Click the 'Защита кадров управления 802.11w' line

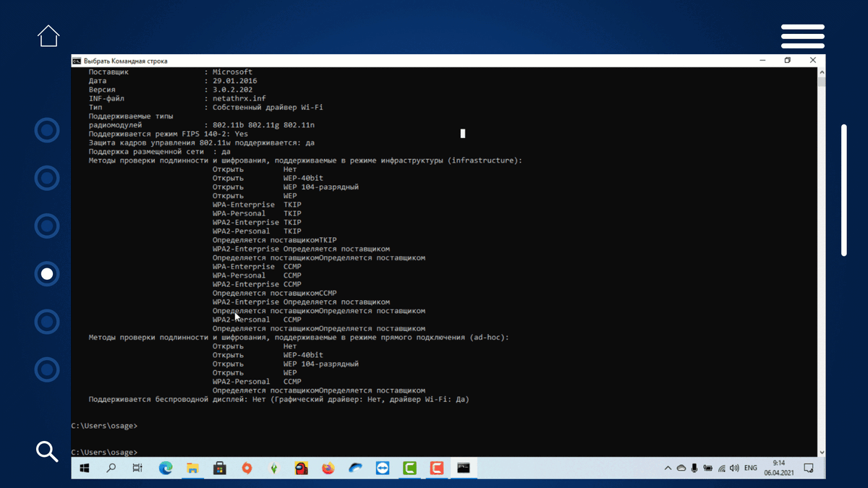pyautogui.click(x=201, y=142)
